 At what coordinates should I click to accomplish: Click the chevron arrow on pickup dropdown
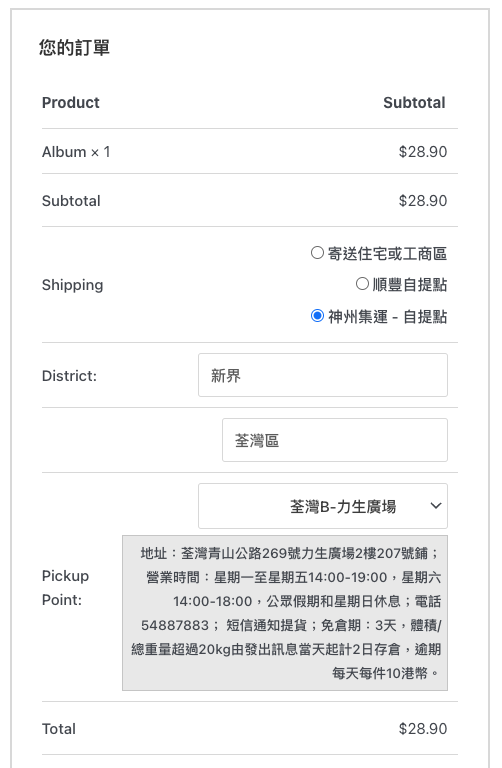click(436, 506)
